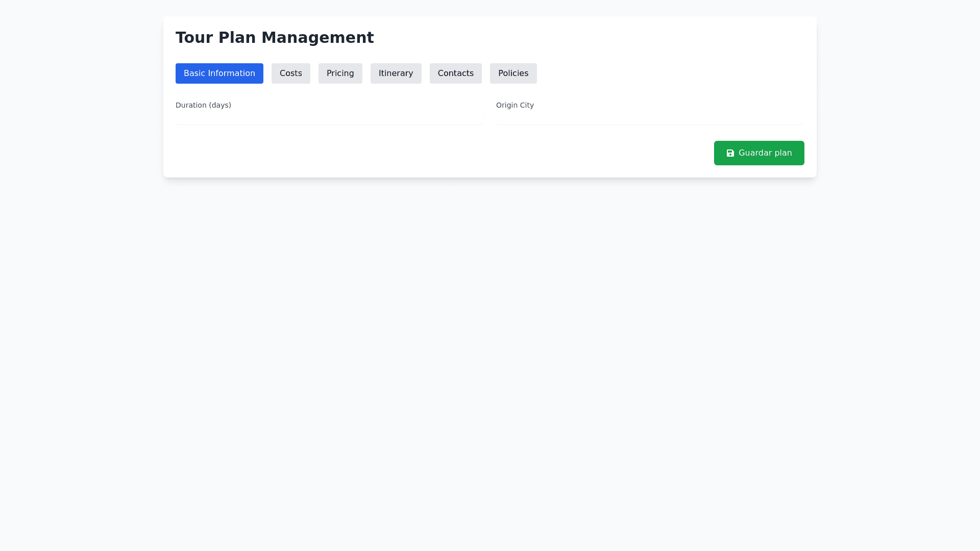Focus the Duration (days) input field
This screenshot has height=551, width=980.
[x=329, y=118]
